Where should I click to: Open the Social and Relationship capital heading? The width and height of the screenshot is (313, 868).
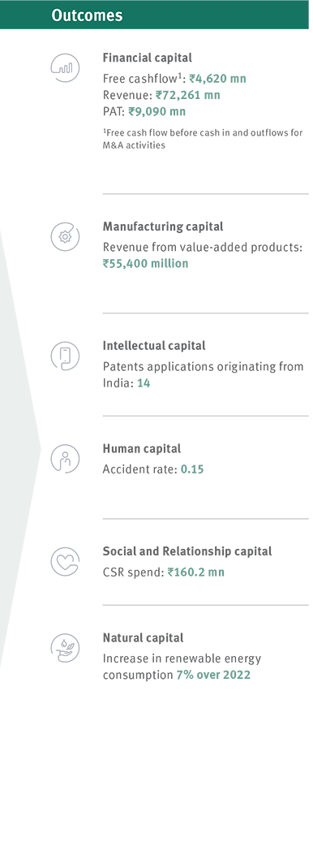[187, 551]
